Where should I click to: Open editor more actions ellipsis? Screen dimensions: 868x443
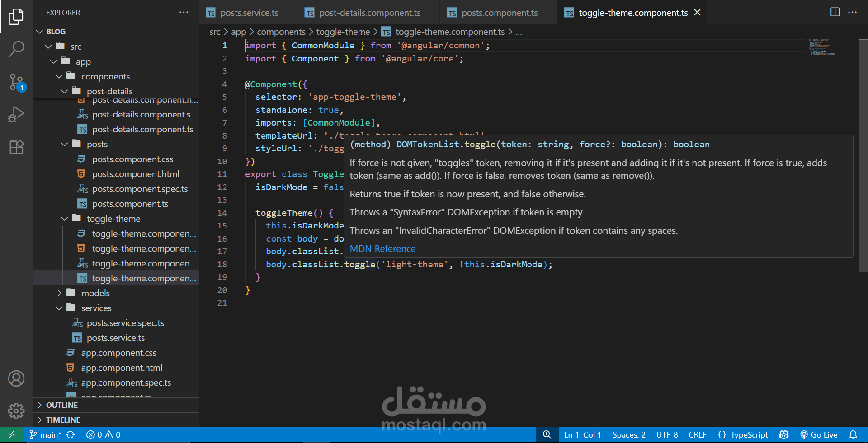(x=852, y=12)
